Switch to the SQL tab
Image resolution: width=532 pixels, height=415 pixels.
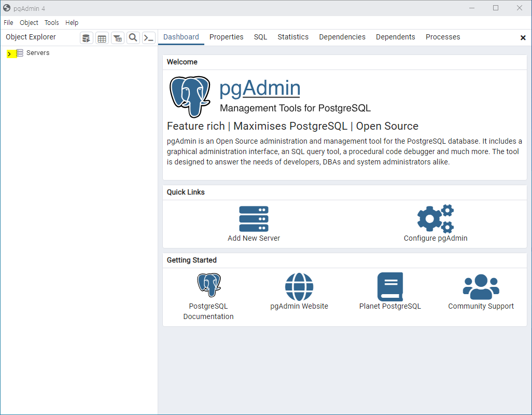pos(261,37)
